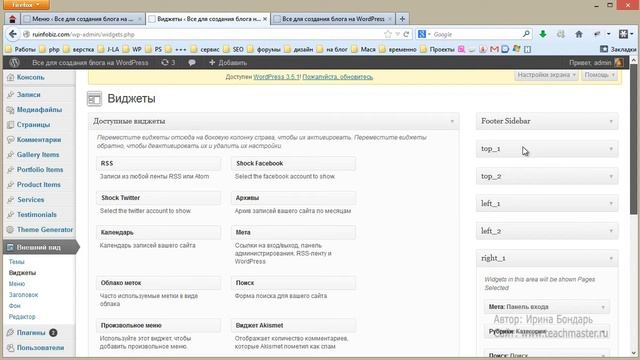Open the Фон submenu link
This screenshot has width=640, height=360.
coord(14,306)
